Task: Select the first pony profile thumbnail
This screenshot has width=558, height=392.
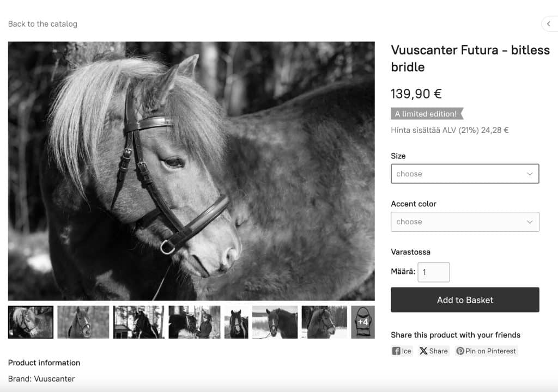Action: click(31, 322)
